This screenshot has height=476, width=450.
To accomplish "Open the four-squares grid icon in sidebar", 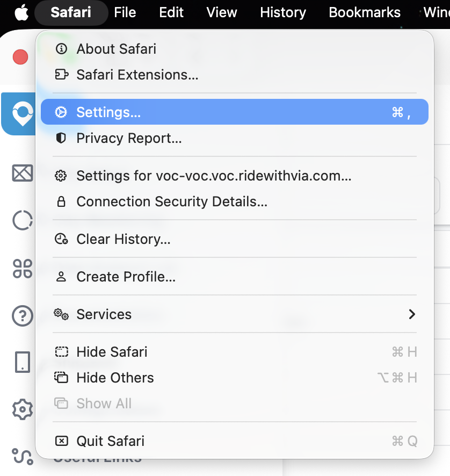I will pyautogui.click(x=23, y=269).
